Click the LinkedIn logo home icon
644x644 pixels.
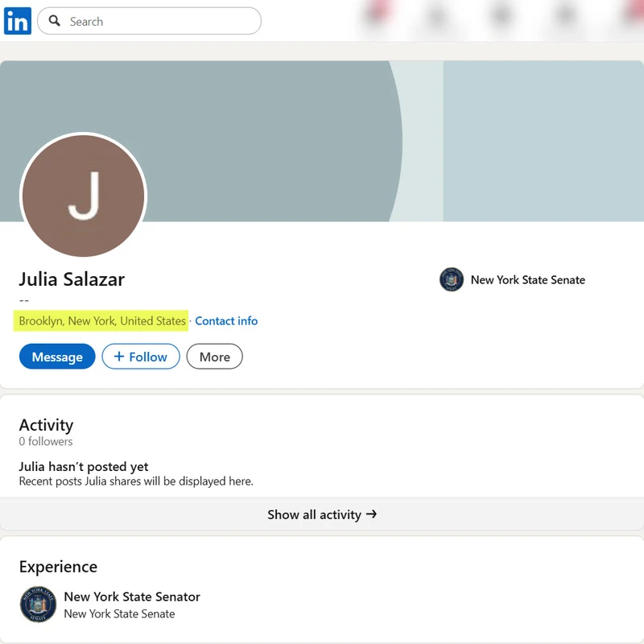pyautogui.click(x=17, y=21)
